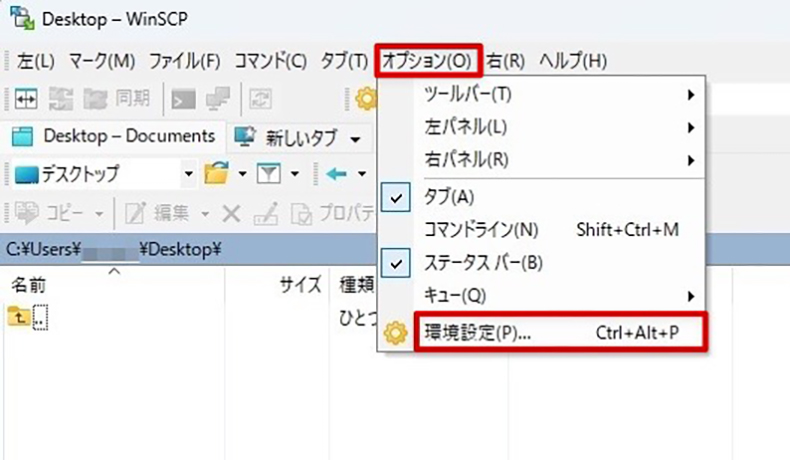This screenshot has height=460, width=790.
Task: Click the プロパティ properties button
Action: 333,214
